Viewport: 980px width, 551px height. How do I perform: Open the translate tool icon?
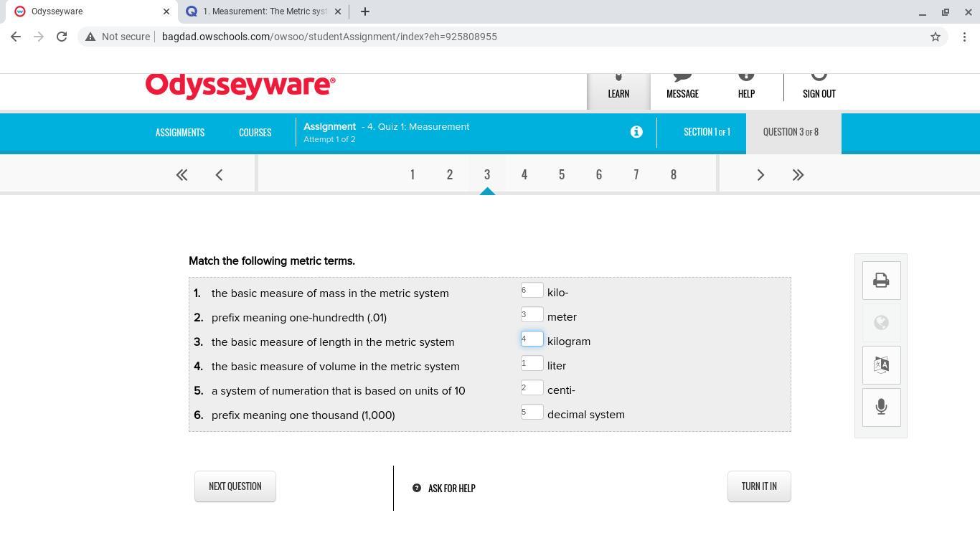[881, 365]
